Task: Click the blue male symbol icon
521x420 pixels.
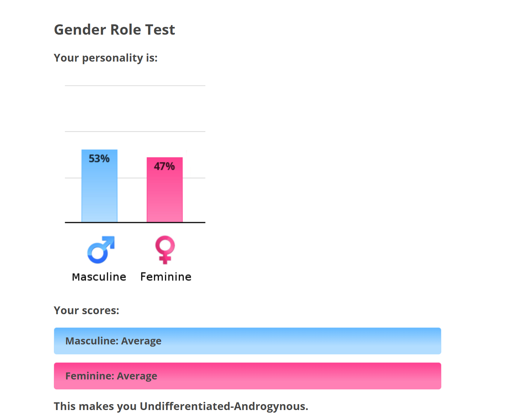Action: tap(100, 250)
